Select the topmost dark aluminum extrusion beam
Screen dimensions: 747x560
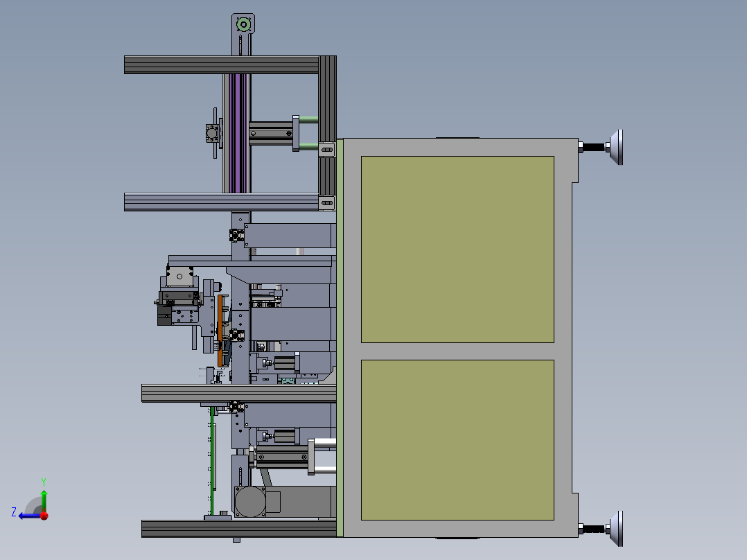tap(222, 65)
